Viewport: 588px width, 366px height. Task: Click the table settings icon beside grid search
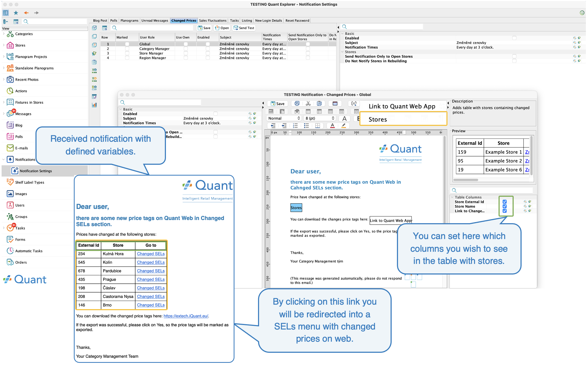click(105, 28)
